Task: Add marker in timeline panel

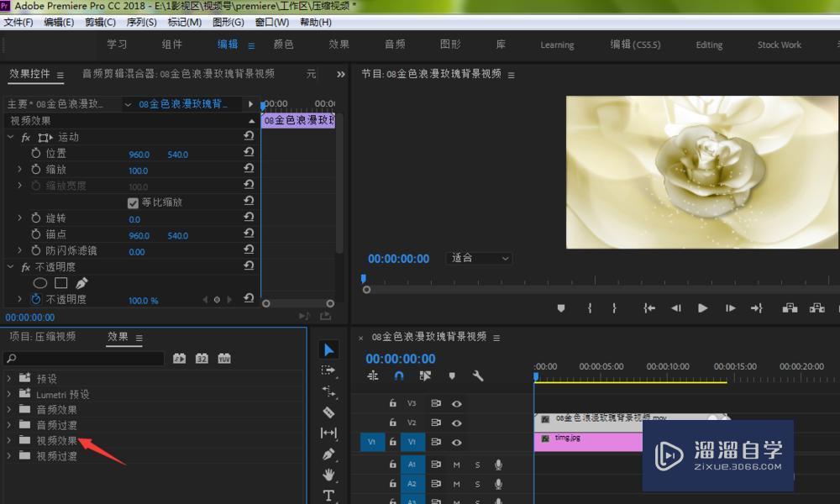Action: tap(452, 376)
